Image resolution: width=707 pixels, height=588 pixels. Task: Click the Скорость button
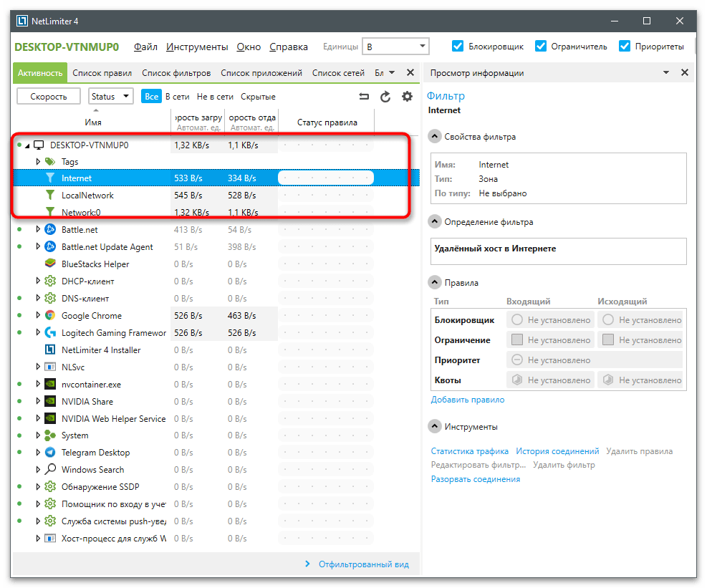[x=49, y=97]
